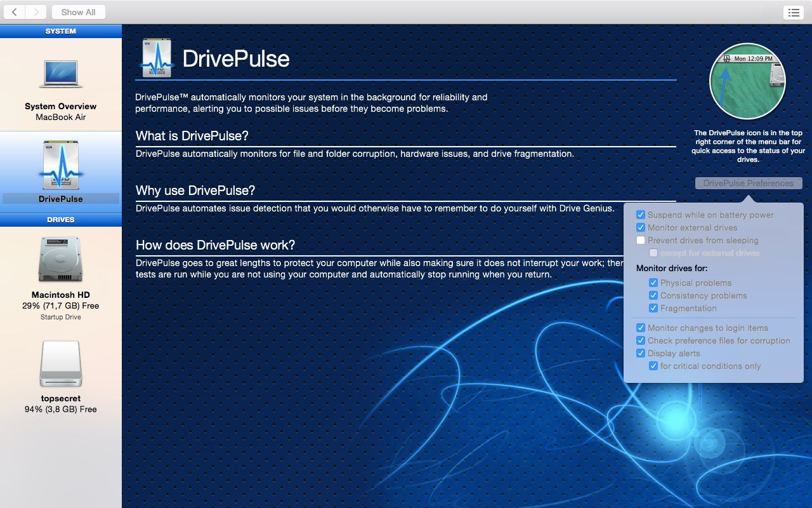This screenshot has width=812, height=508.
Task: Click the 'MacBook Air' sidebar label
Action: (x=61, y=117)
